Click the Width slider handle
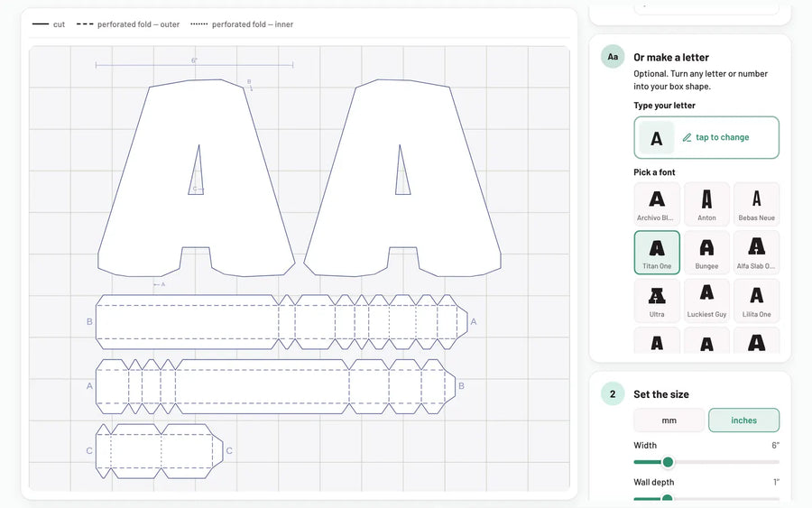812x508 pixels. click(x=668, y=461)
